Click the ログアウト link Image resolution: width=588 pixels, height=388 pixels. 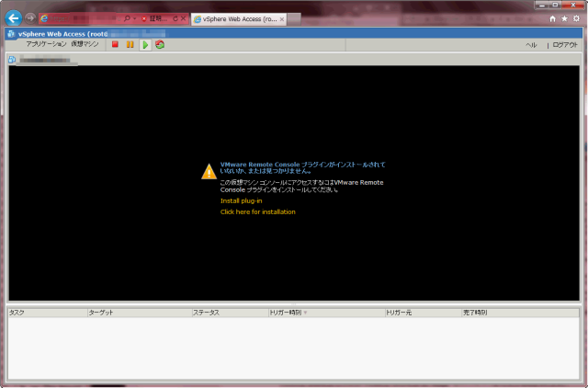pos(565,45)
